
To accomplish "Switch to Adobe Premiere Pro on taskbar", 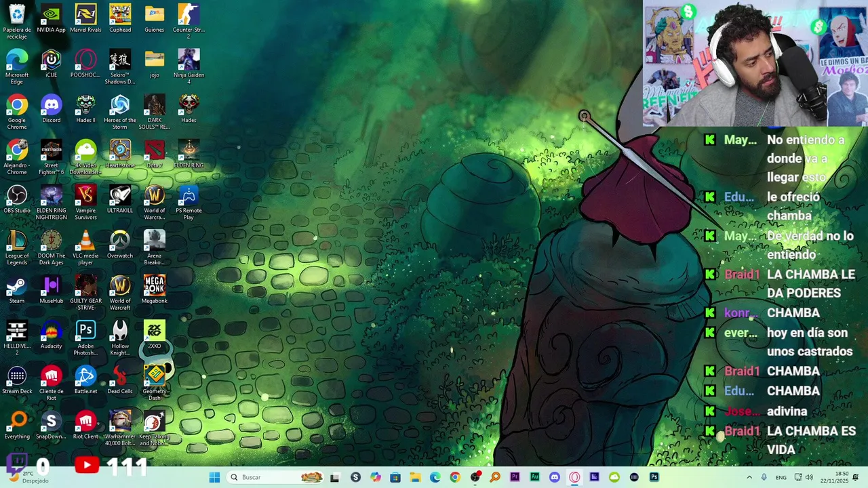I will point(515,477).
